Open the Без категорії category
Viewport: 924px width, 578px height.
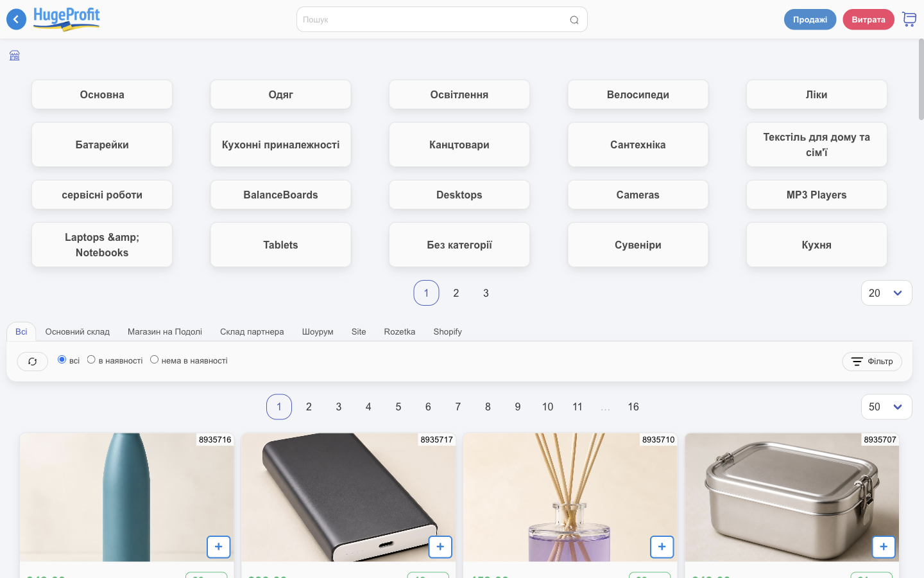(x=459, y=245)
